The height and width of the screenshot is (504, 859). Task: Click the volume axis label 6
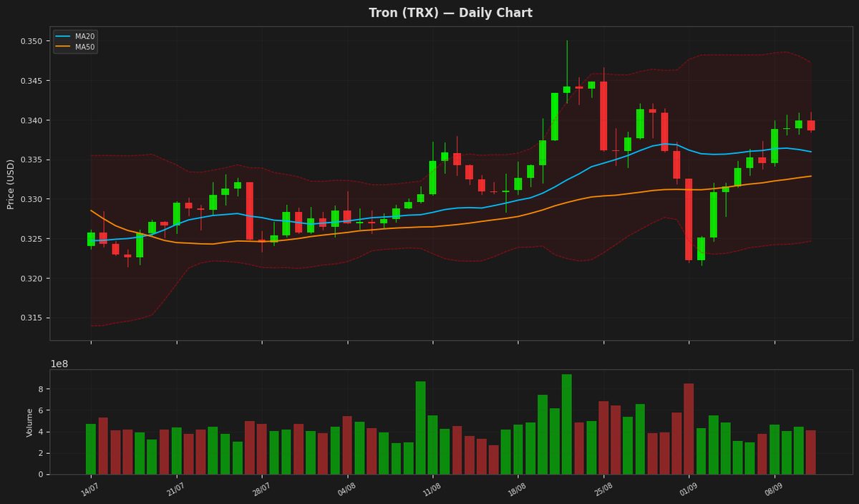tap(41, 410)
